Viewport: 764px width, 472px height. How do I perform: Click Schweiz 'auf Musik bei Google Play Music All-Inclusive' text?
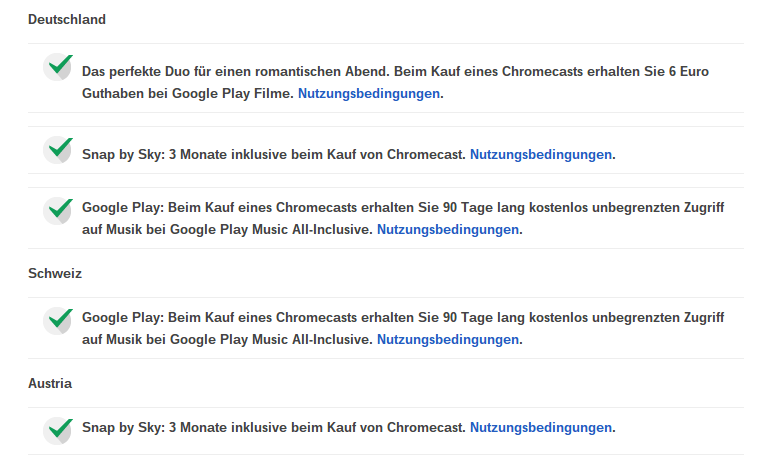click(227, 340)
